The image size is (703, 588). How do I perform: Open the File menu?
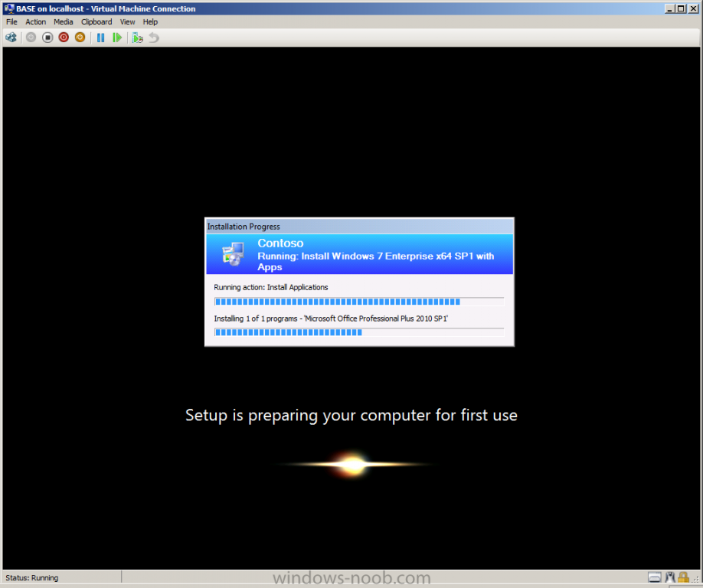click(x=11, y=22)
